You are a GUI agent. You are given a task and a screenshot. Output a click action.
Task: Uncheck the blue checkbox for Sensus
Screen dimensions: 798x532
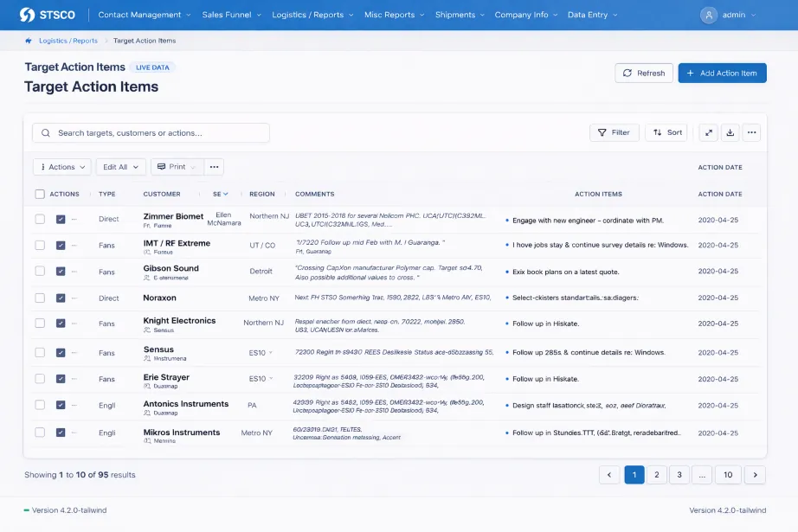click(x=61, y=352)
